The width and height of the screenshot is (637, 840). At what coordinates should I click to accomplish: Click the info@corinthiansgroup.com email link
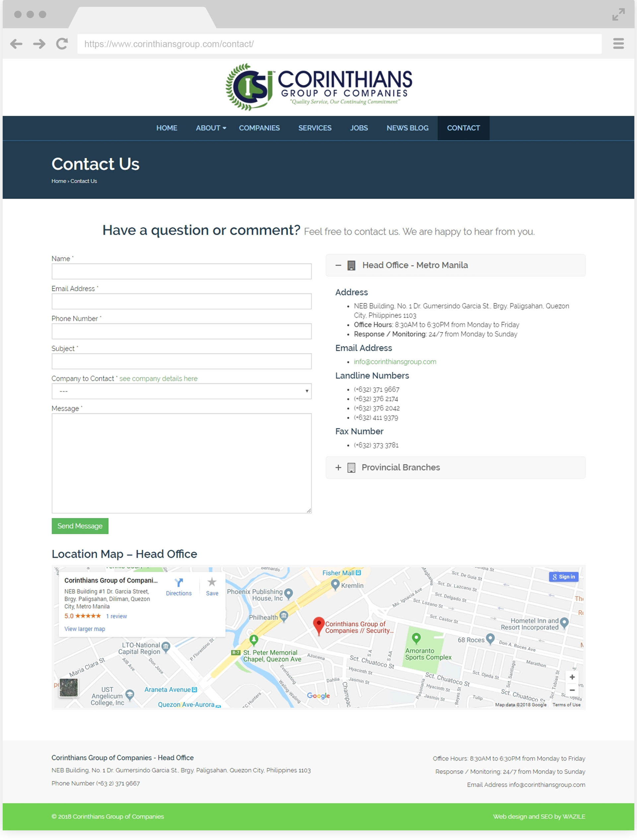395,361
